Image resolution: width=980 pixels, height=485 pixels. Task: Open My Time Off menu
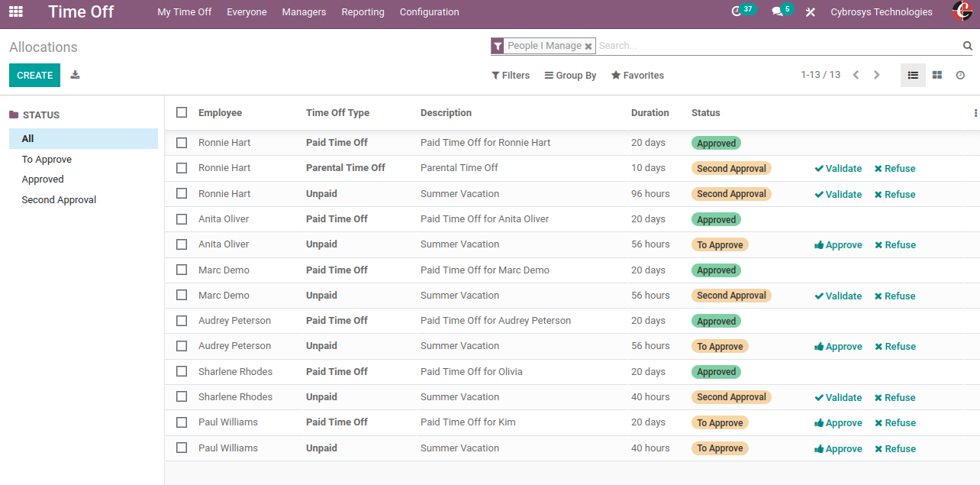pos(185,12)
